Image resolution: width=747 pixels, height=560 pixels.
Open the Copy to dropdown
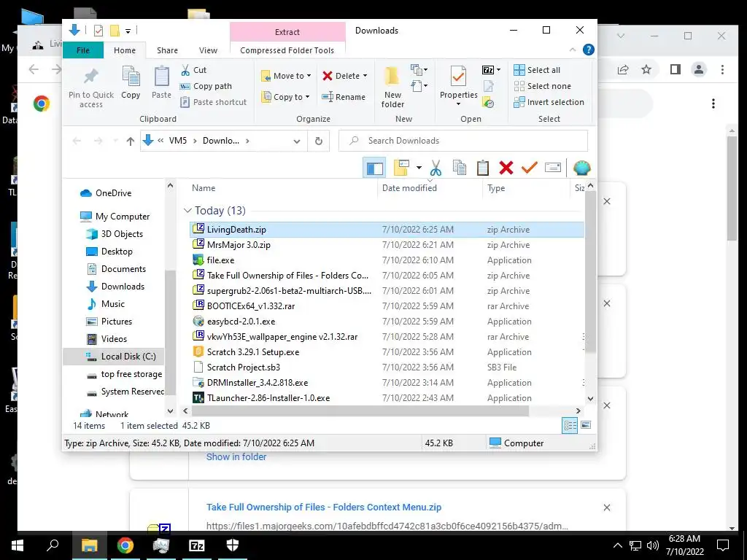(x=286, y=97)
